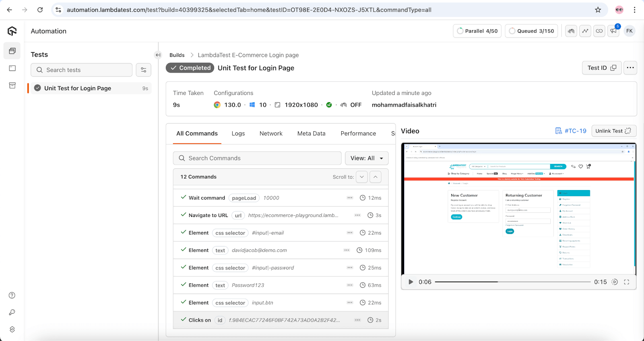Screen dimensions: 644x341
Task: Switch to the Logs tab
Action: [x=238, y=134]
